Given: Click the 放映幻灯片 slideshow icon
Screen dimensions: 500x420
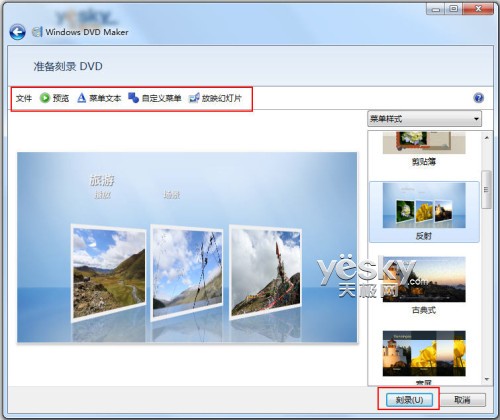Looking at the screenshot, I should pos(194,98).
